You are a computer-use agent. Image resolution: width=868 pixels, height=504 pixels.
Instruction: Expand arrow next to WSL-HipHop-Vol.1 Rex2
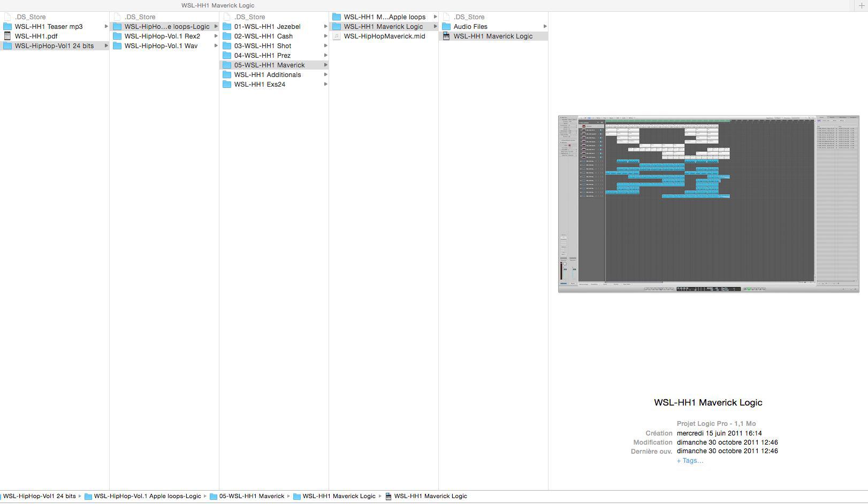(216, 36)
